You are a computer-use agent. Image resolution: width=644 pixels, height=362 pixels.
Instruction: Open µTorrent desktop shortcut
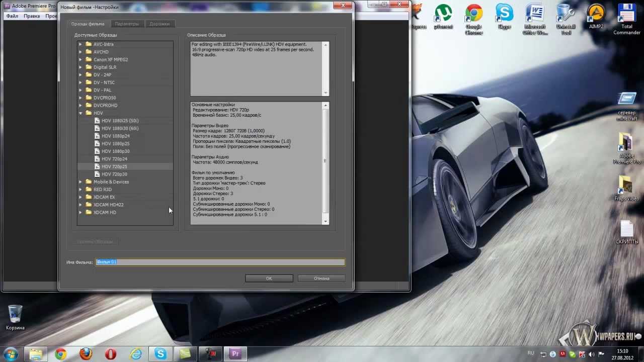pos(443,17)
